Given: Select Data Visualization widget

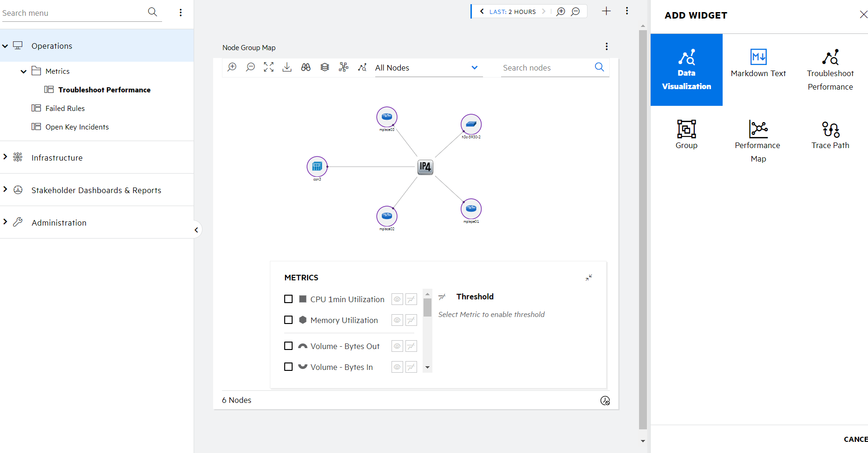Looking at the screenshot, I should 686,70.
